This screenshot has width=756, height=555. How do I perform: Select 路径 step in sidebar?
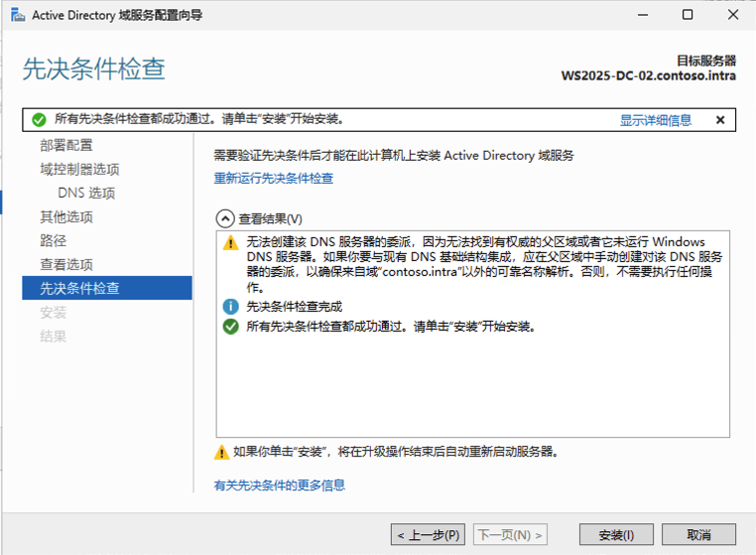tap(53, 241)
